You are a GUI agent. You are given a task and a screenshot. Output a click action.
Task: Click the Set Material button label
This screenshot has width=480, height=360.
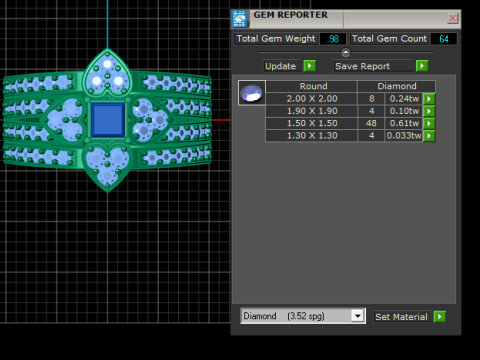(x=401, y=317)
